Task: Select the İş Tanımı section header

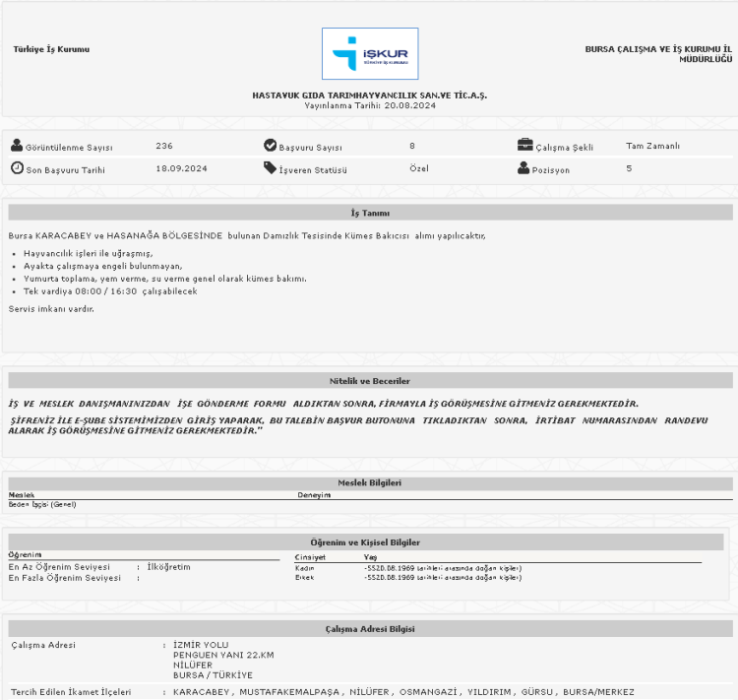Action: 370,213
